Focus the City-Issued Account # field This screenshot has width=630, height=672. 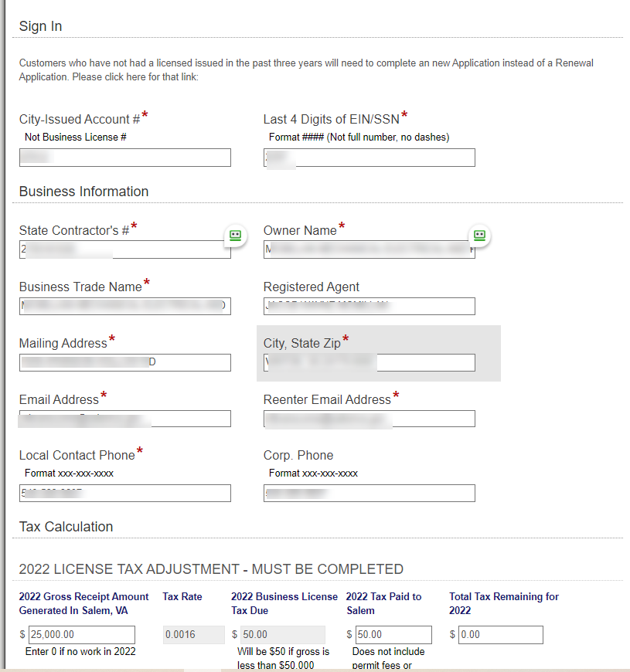pos(124,158)
